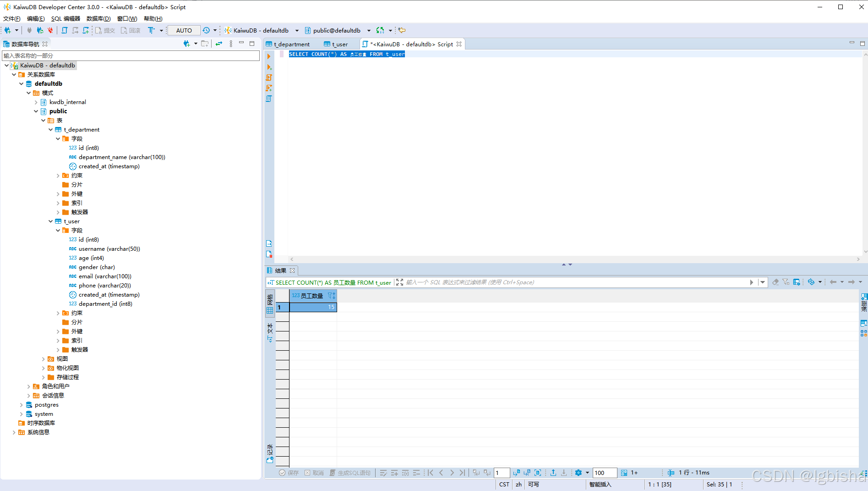Click the 提交 commit button

(105, 30)
